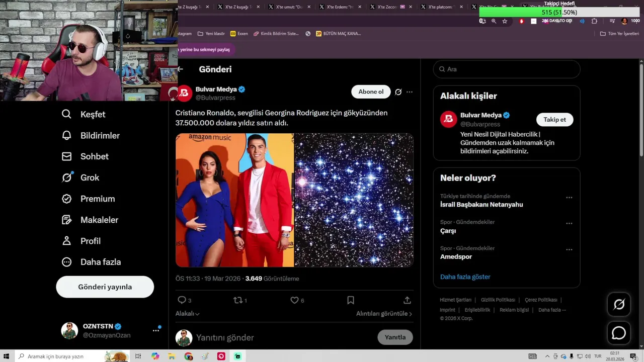This screenshot has width=644, height=362.
Task: Click inside the Ara search field
Action: point(507,69)
